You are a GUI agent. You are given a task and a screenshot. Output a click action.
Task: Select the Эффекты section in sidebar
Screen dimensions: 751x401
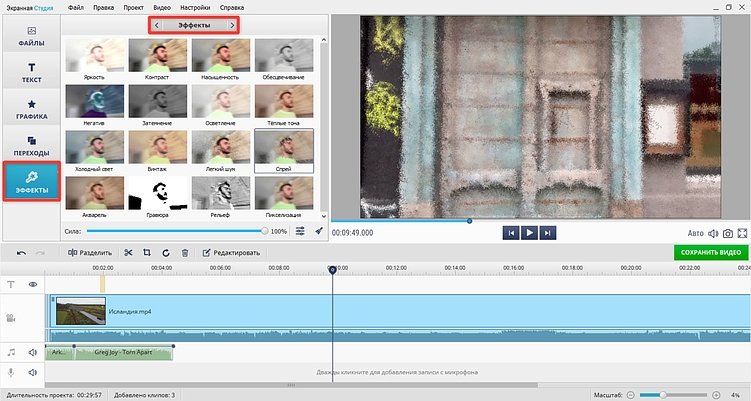coord(32,181)
